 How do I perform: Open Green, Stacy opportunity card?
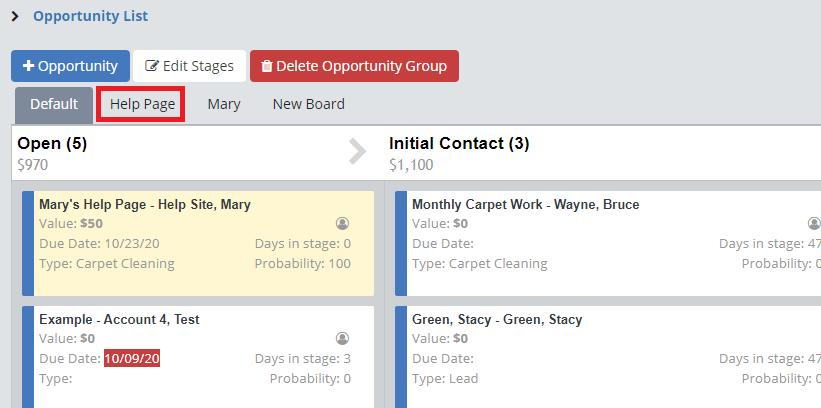pos(496,319)
